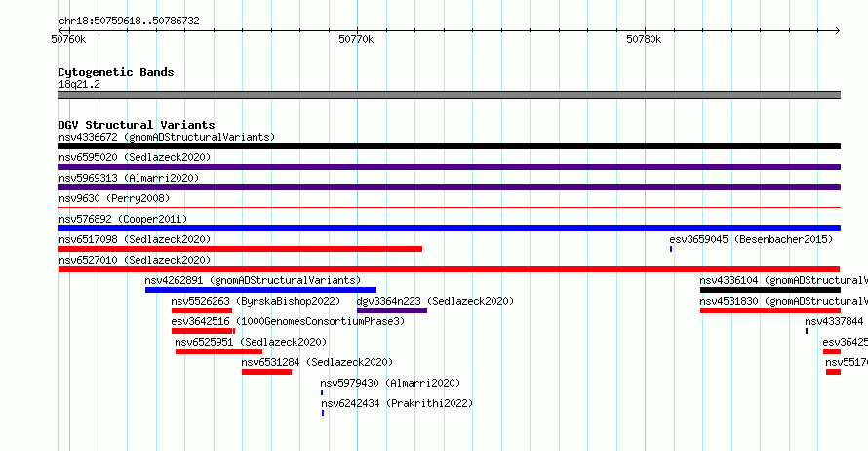Select the purple dgv3364n223 variant bar
This screenshot has height=451, width=868.
pos(392,310)
